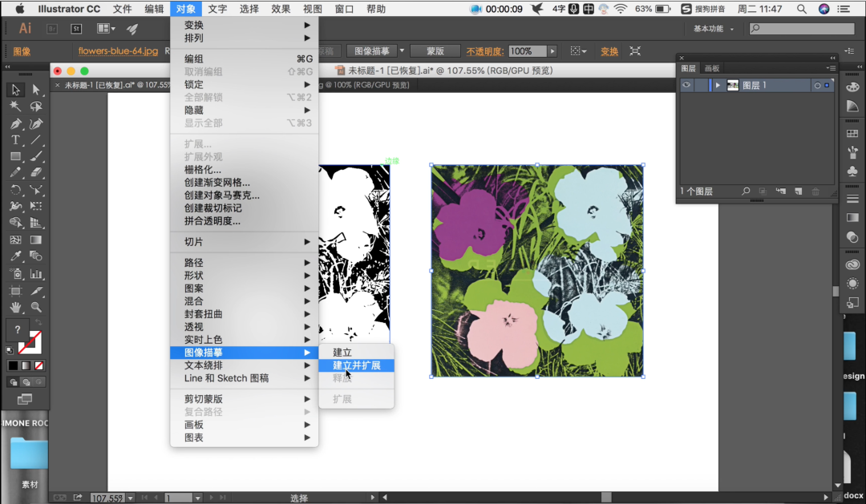The height and width of the screenshot is (504, 866).
Task: Select the Type tool
Action: 15,139
